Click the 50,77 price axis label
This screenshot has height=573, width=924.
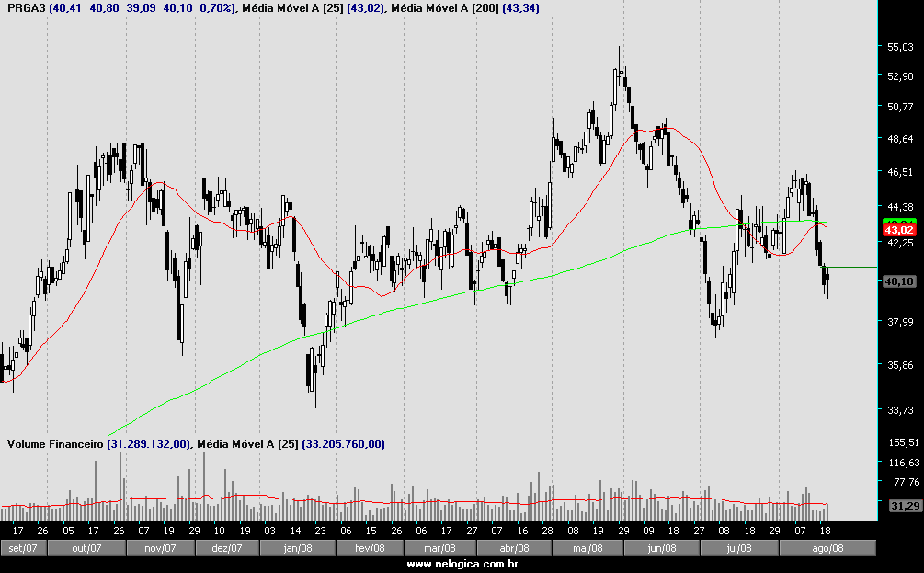coord(900,107)
